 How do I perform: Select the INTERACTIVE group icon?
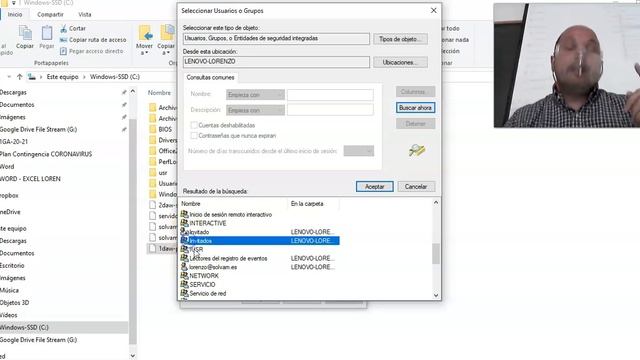click(x=184, y=223)
